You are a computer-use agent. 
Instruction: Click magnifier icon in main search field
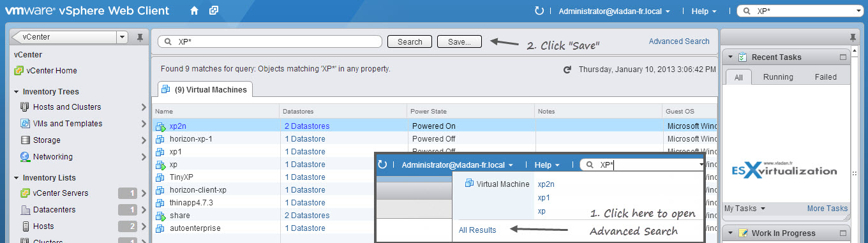(x=168, y=41)
